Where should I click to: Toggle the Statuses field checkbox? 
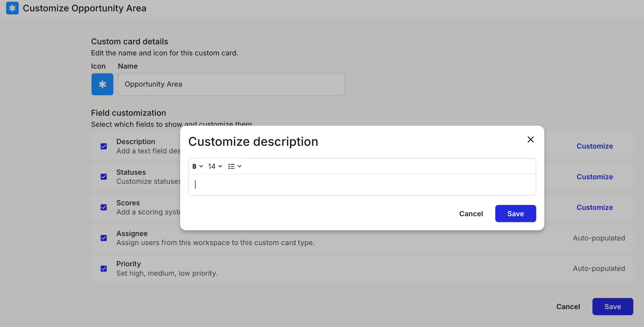pos(104,177)
